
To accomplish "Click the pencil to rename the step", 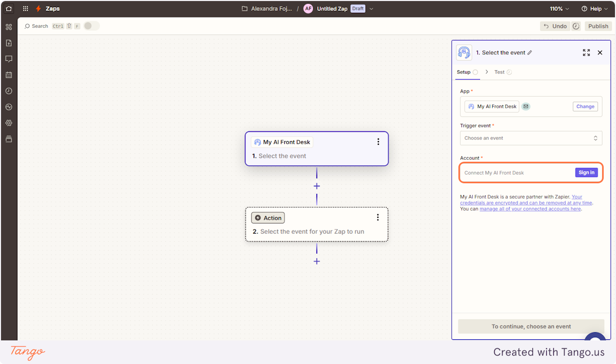I will point(530,52).
